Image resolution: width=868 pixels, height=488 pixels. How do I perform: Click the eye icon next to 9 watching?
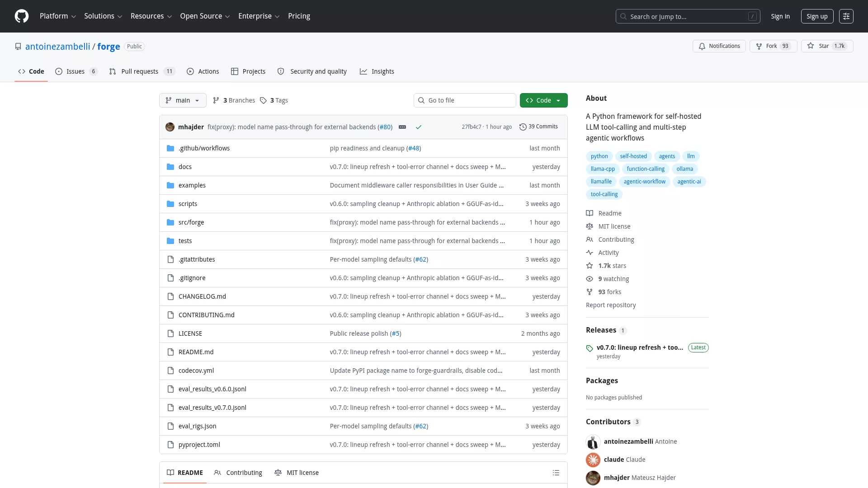[x=590, y=279]
